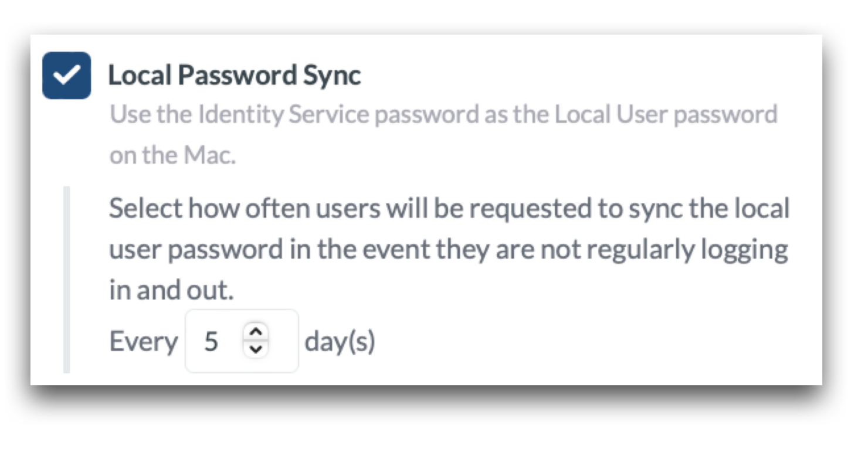Click the "user password in the event" text line
Screen dimensions: 868x449
448,250
